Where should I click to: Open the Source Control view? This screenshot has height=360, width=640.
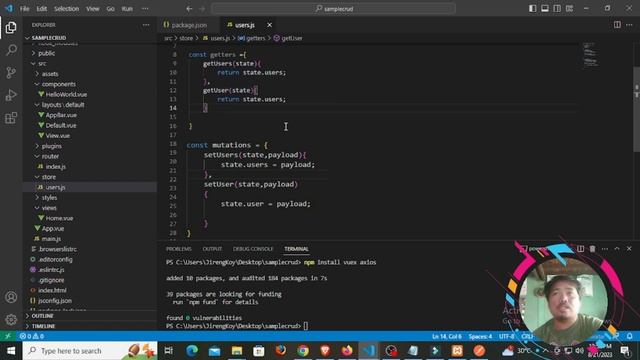click(11, 73)
